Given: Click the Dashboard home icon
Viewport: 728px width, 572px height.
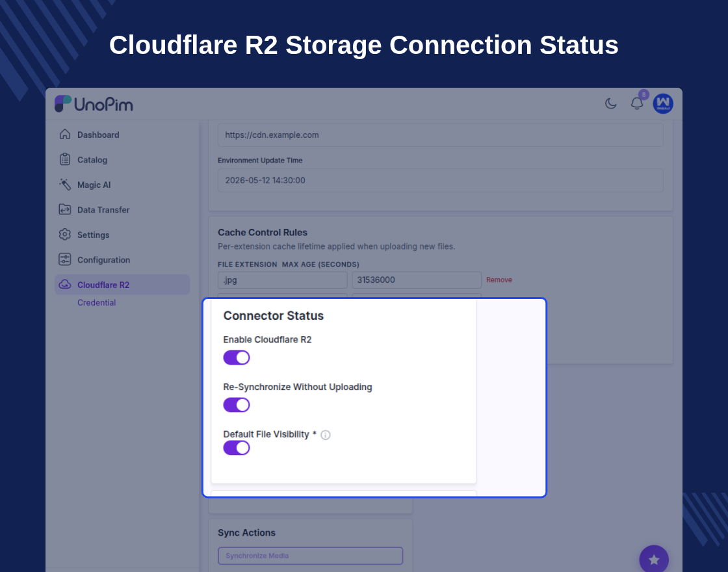Looking at the screenshot, I should click(65, 134).
